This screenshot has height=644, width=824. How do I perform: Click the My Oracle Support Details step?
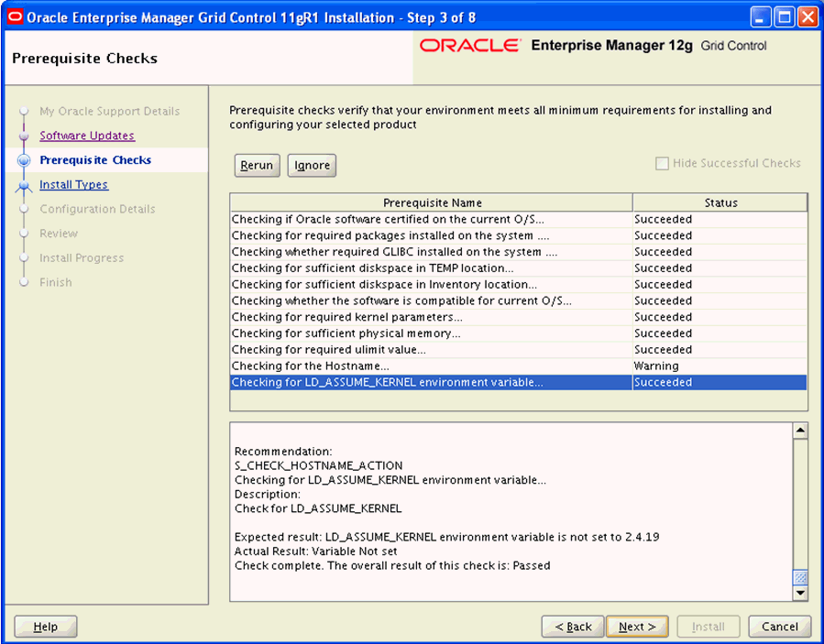point(110,112)
